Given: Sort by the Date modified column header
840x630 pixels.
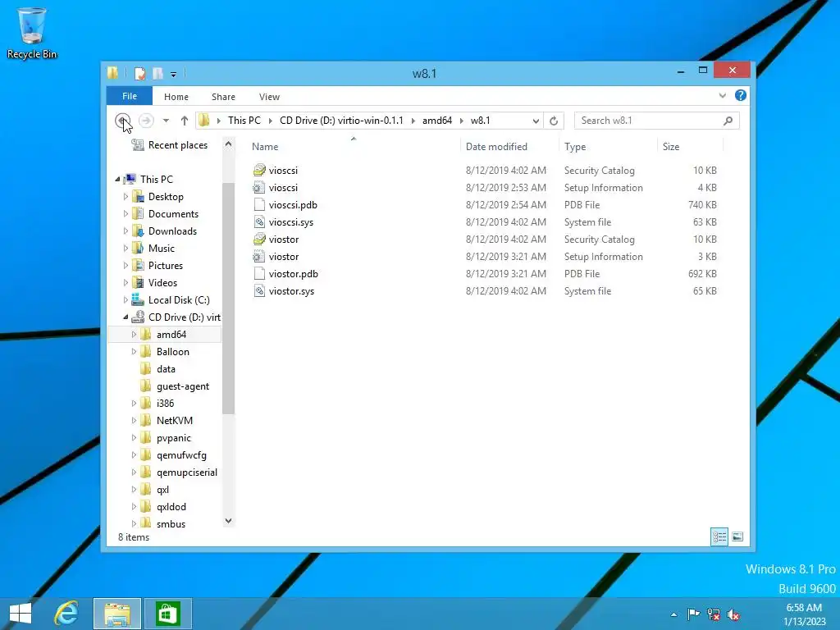Looking at the screenshot, I should pyautogui.click(x=496, y=147).
